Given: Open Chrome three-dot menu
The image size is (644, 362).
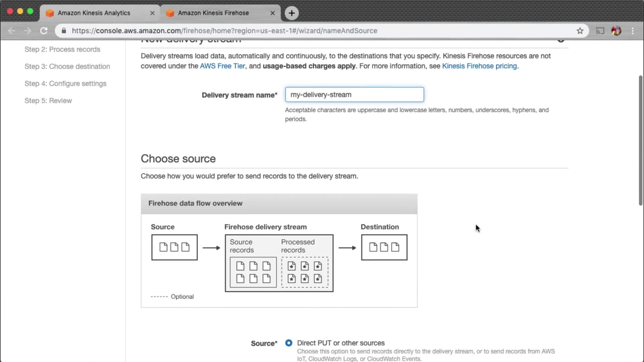Looking at the screenshot, I should point(633,31).
